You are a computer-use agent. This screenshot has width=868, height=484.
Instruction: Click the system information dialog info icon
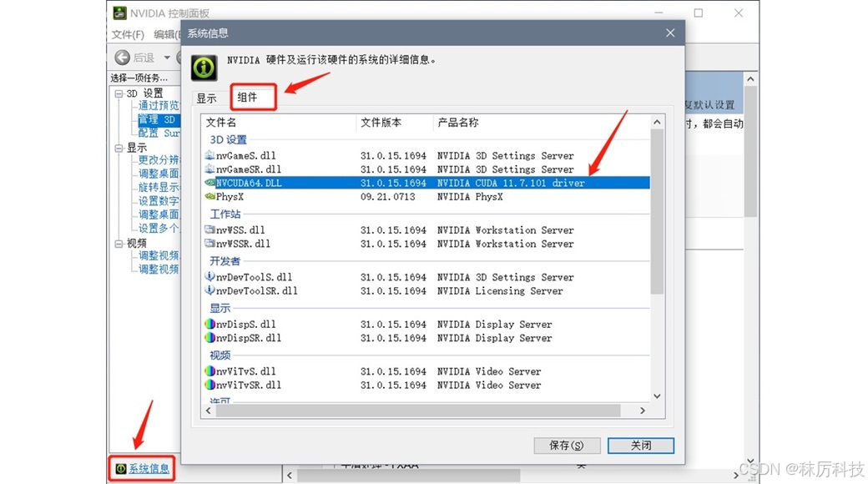click(x=204, y=68)
